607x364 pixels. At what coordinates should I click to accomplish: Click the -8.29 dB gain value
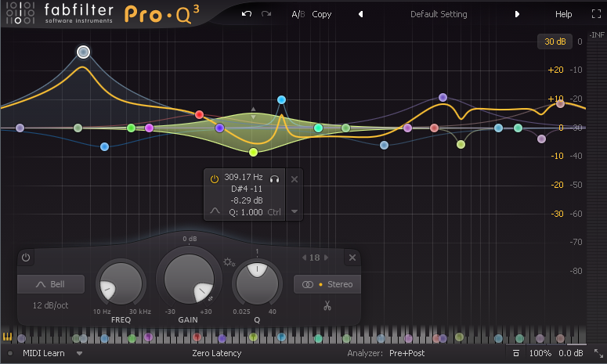[x=247, y=200]
